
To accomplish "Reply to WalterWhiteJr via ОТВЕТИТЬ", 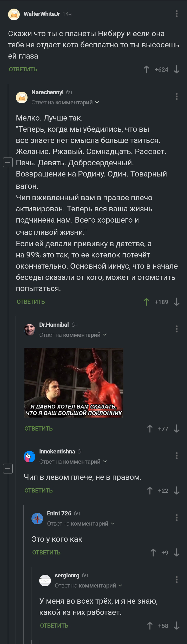I will point(23,70).
